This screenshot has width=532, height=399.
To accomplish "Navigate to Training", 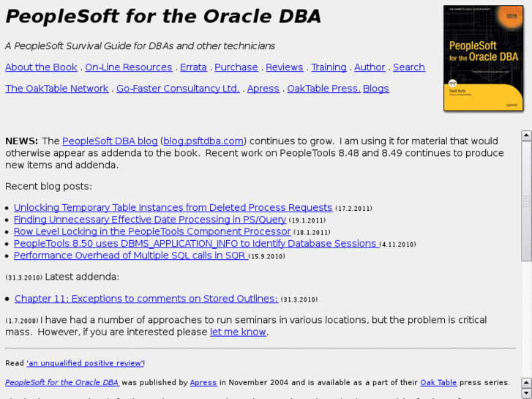I will pyautogui.click(x=329, y=67).
